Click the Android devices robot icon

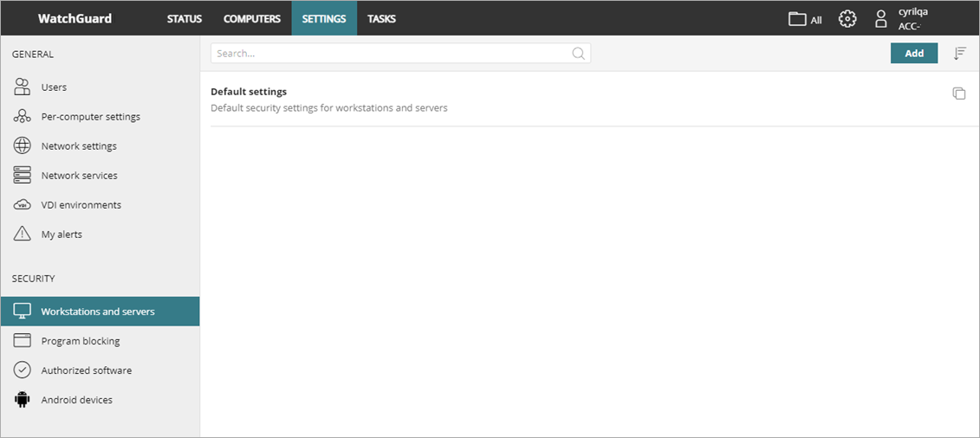[22, 399]
